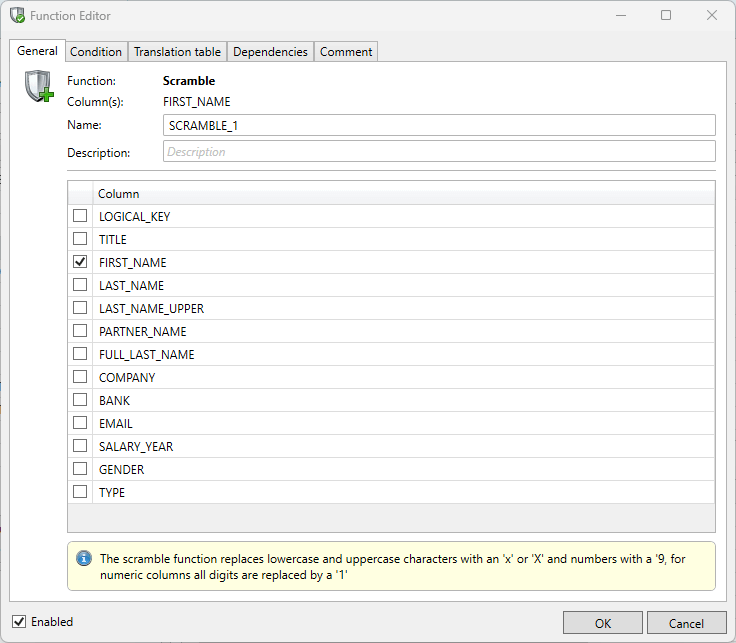
Task: Select the PARTNER_NAME row text
Action: (142, 332)
